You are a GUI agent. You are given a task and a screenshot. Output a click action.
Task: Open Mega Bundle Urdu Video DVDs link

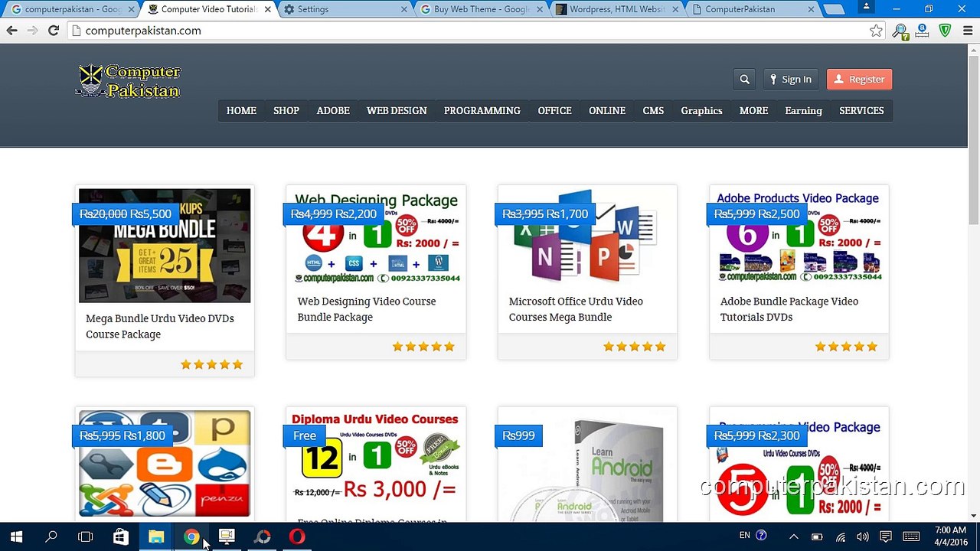(x=160, y=326)
